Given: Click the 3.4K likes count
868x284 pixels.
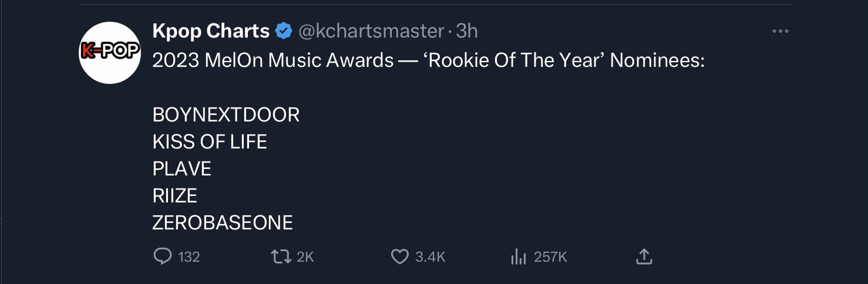Looking at the screenshot, I should (430, 257).
